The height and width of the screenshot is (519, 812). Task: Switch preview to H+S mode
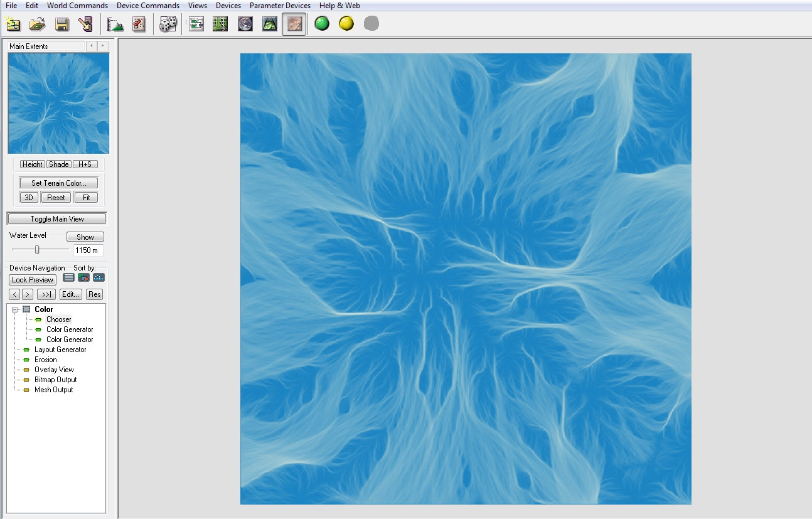85,164
